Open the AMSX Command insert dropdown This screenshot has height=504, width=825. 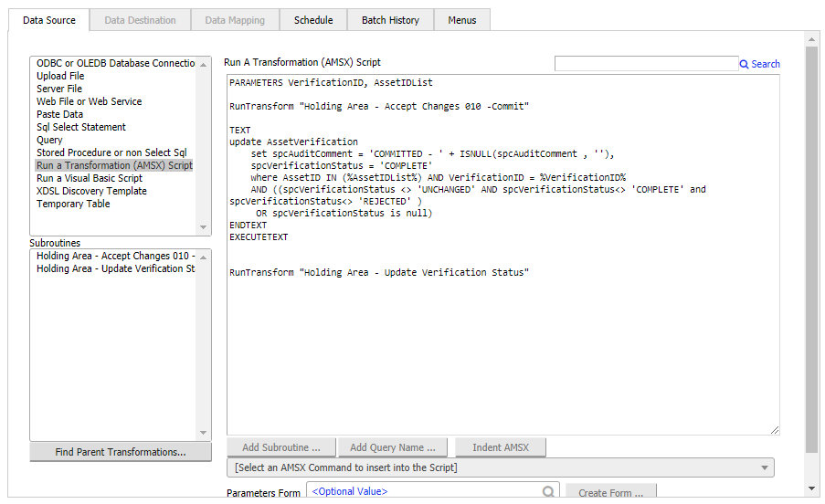[501, 467]
